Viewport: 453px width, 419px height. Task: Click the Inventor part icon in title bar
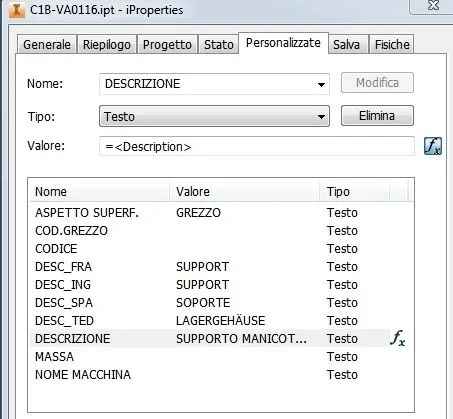click(16, 10)
